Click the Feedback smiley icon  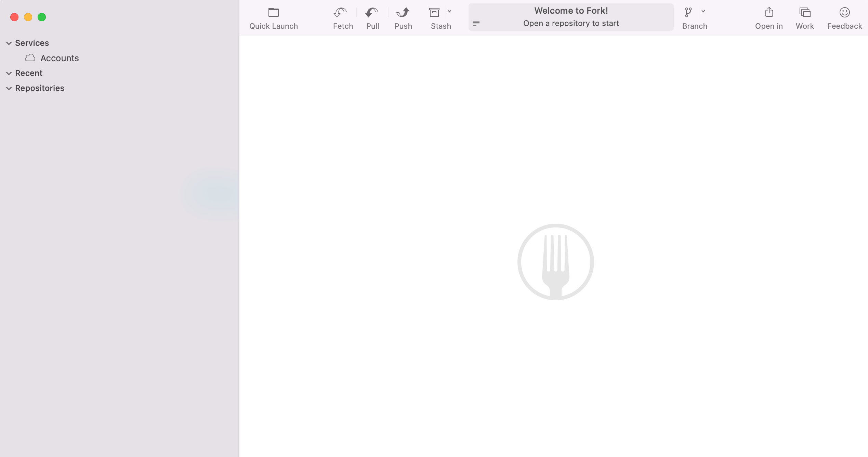(x=844, y=12)
